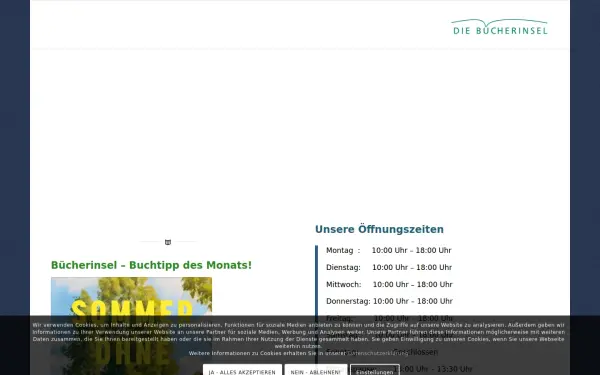Screen dimensions: 600x375
Task: Click Bücherinsel – Buchtipp des Monats heading
Action: (152, 265)
